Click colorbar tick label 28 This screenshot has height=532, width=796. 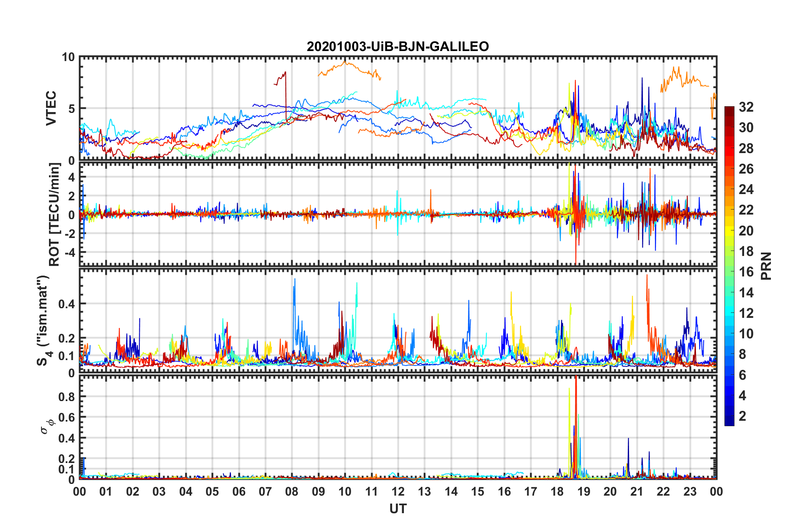point(746,148)
